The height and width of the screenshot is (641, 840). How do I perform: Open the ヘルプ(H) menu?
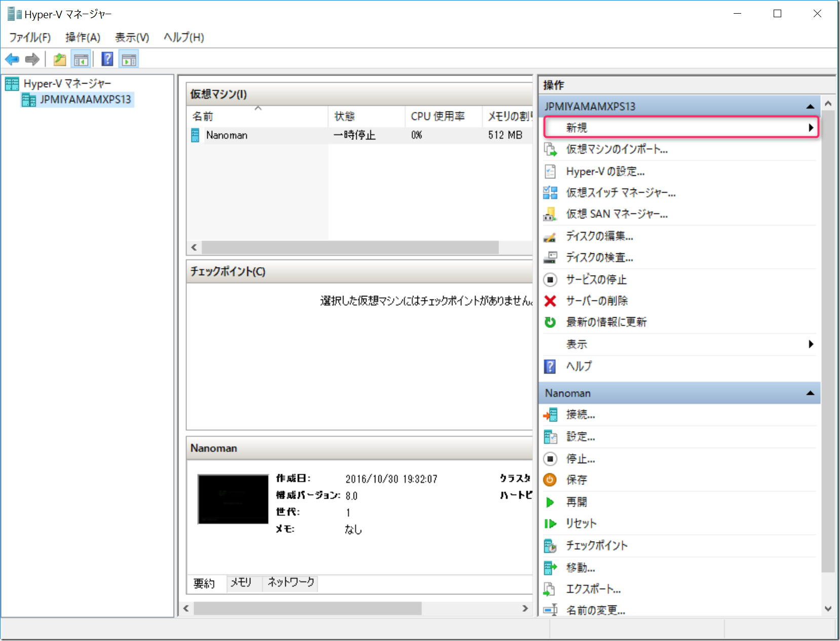click(183, 37)
